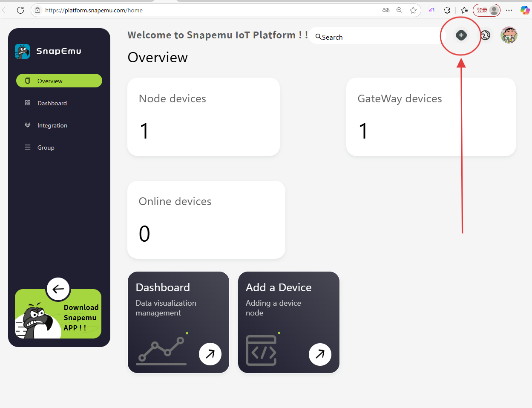This screenshot has height=408, width=532.
Task: Open browser extensions puzzle icon
Action: coord(447,10)
